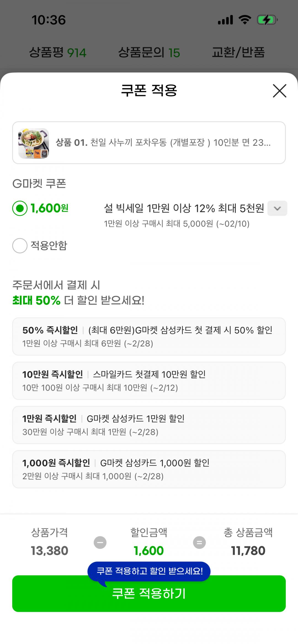Select the 1,600원 coupon radio button
Viewport: 298px width, 644px height.
[x=20, y=208]
